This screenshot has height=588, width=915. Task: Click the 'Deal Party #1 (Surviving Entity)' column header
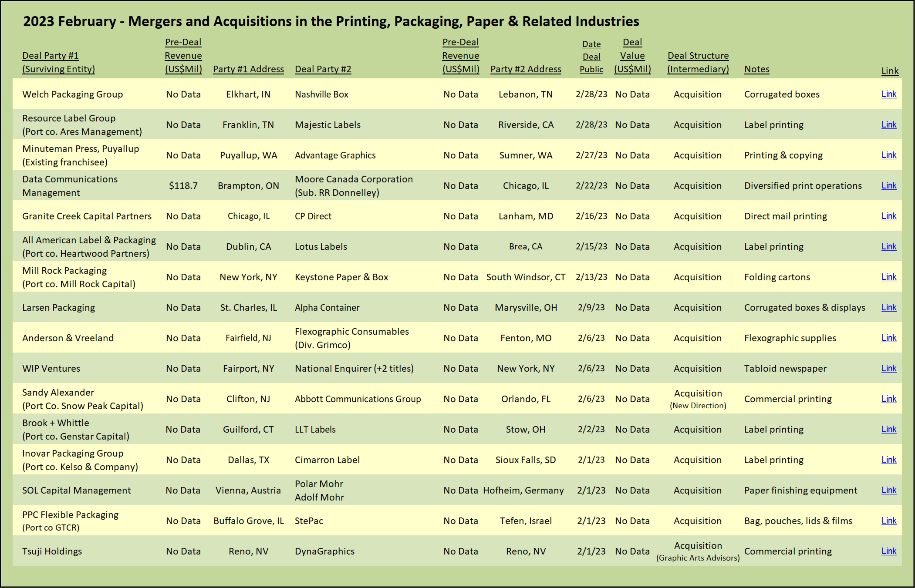pos(58,62)
